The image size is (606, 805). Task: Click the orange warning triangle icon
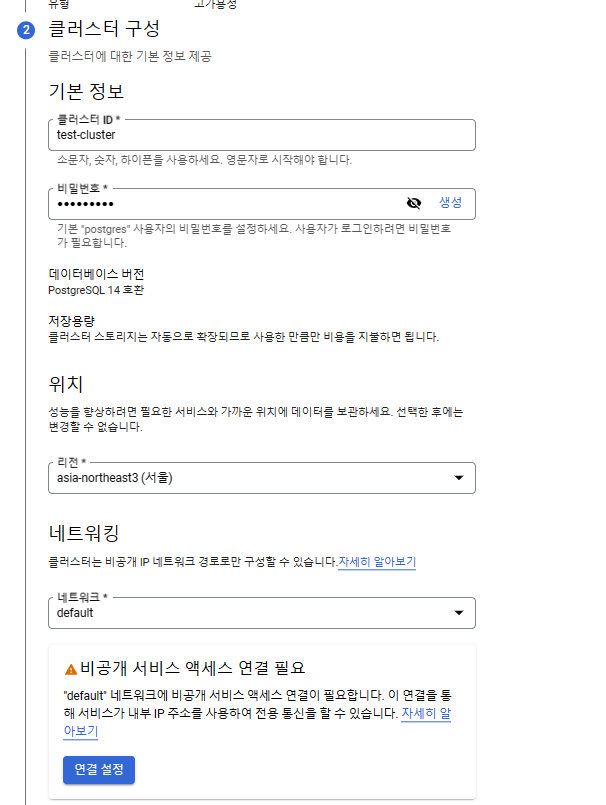(71, 669)
